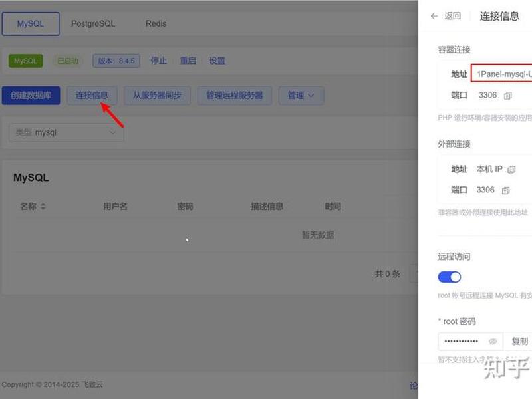Click the version 8.4.5 tag
The height and width of the screenshot is (399, 532).
coord(116,61)
